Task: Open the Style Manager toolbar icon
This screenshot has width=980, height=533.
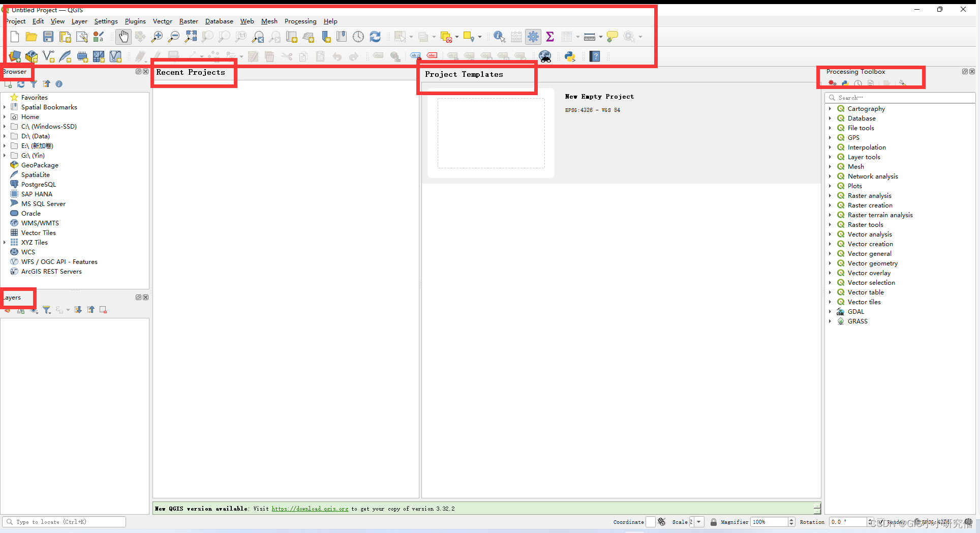Action: coord(99,37)
